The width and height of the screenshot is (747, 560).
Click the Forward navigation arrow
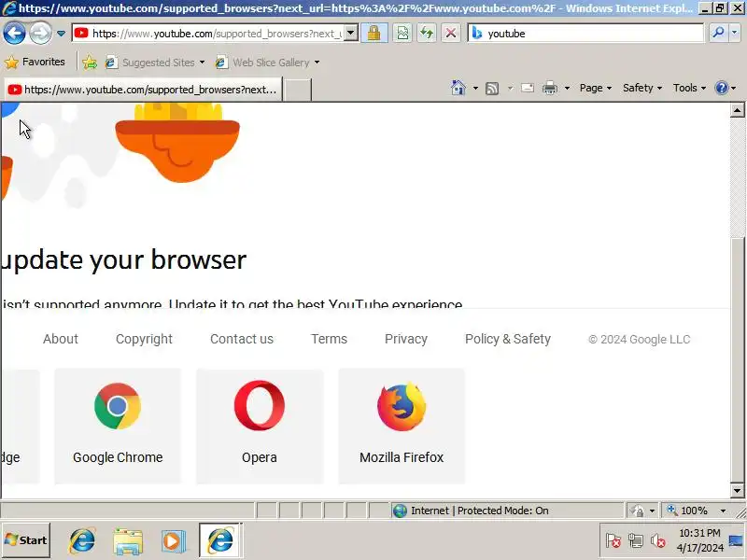(40, 34)
